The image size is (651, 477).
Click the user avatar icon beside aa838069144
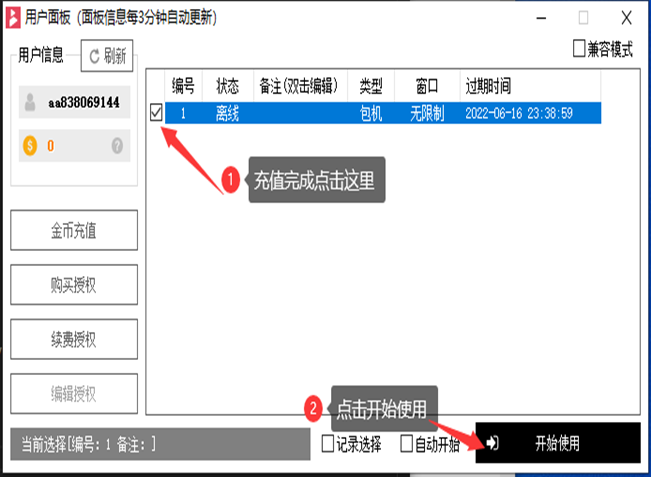pos(32,102)
